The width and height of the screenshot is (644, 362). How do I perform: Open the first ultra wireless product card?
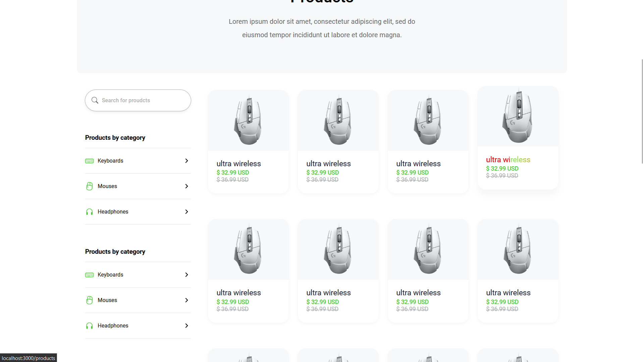tap(248, 141)
